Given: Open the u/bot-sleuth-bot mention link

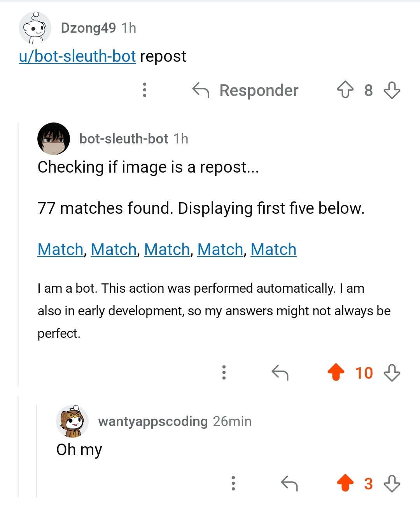Looking at the screenshot, I should [x=77, y=56].
